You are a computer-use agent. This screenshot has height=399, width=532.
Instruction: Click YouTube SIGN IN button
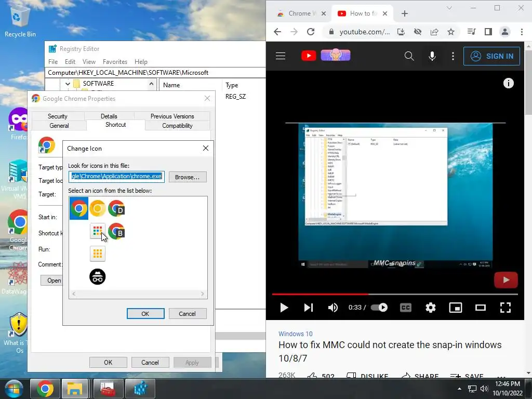491,56
